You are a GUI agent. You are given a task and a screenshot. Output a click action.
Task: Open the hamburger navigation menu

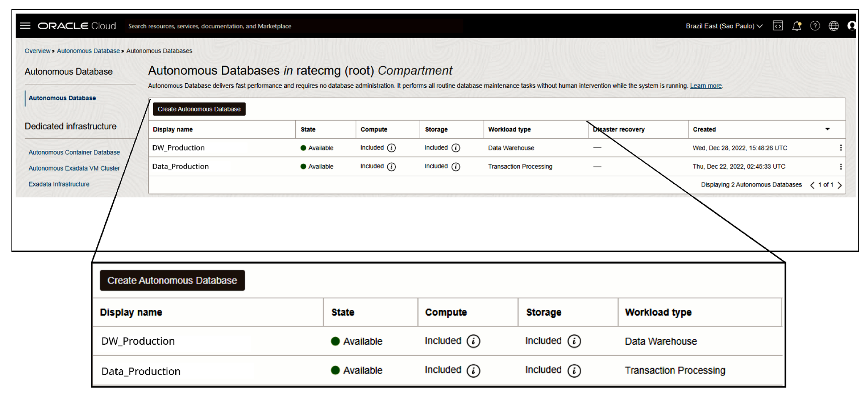[25, 26]
